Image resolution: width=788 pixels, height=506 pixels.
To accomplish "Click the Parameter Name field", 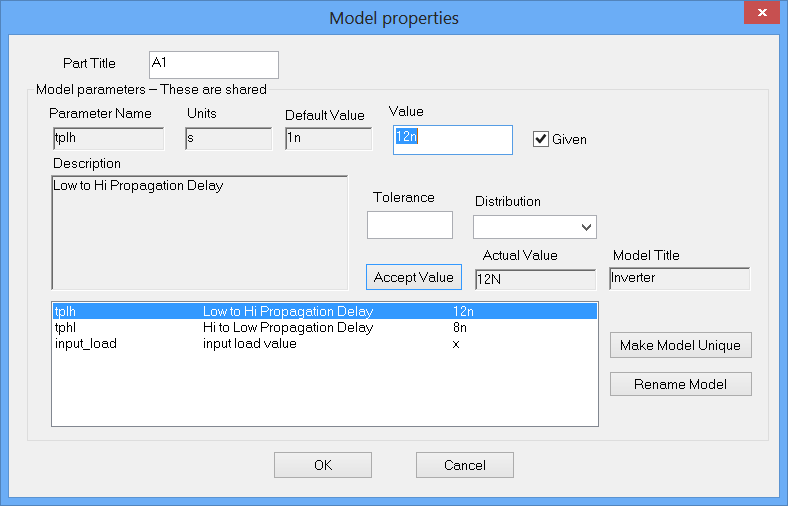I will pyautogui.click(x=107, y=139).
